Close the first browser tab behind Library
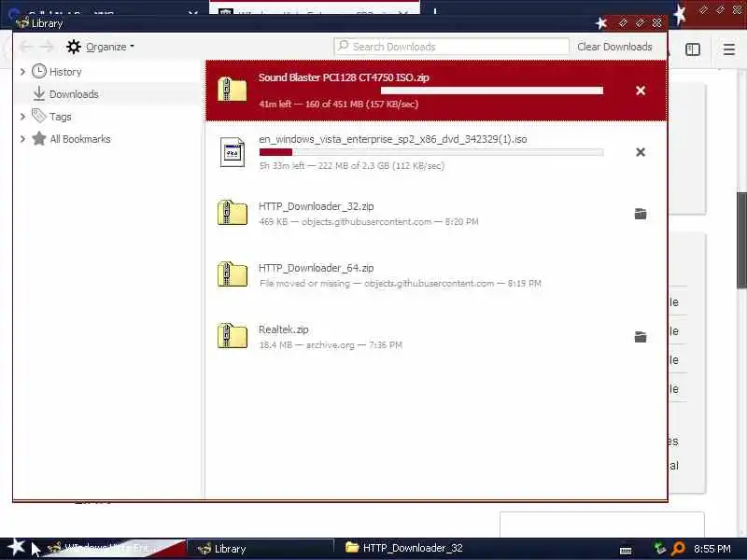Image resolution: width=747 pixels, height=560 pixels. (193, 11)
